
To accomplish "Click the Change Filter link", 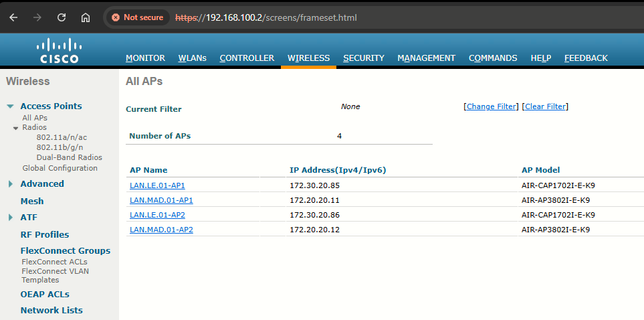I will pyautogui.click(x=492, y=106).
